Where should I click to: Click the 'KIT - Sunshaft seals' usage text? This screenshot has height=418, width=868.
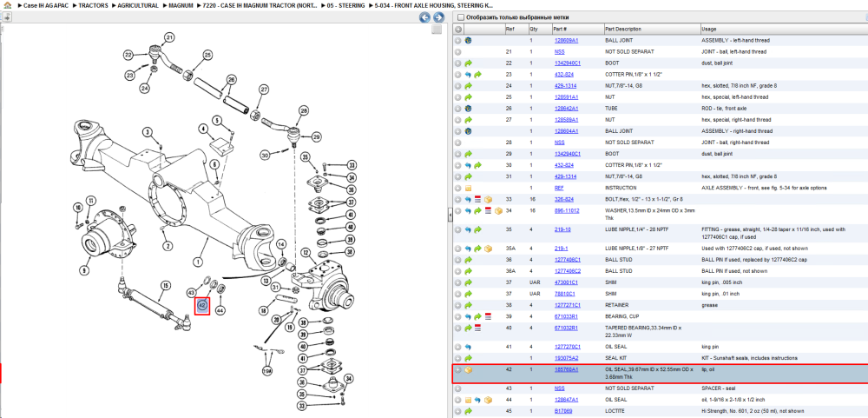pos(750,357)
